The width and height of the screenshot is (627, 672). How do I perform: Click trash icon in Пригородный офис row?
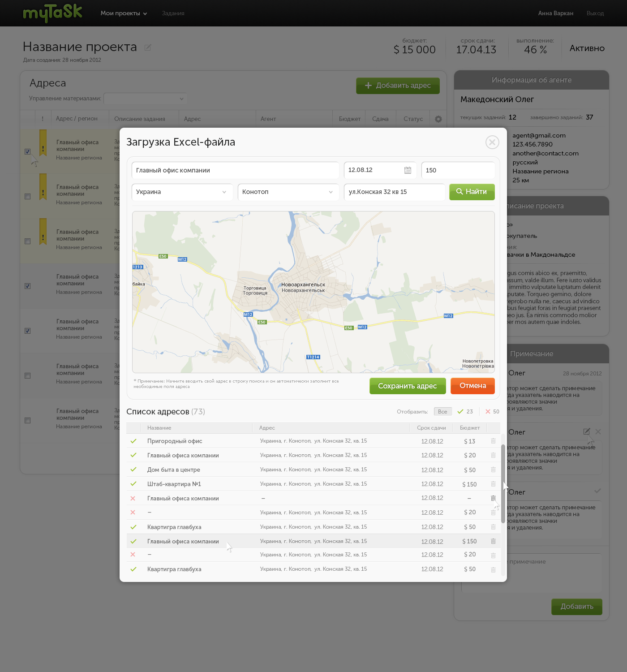pos(493,441)
